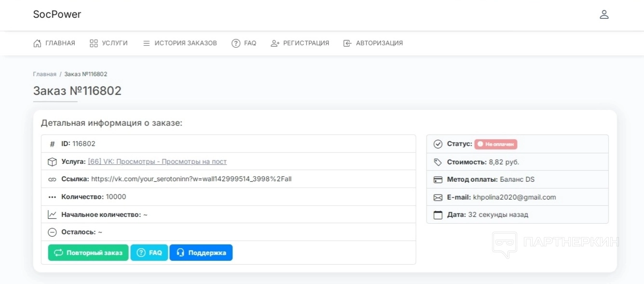Click the Заказ №116802 page heading
Image resolution: width=644 pixels, height=284 pixels.
coord(77,91)
